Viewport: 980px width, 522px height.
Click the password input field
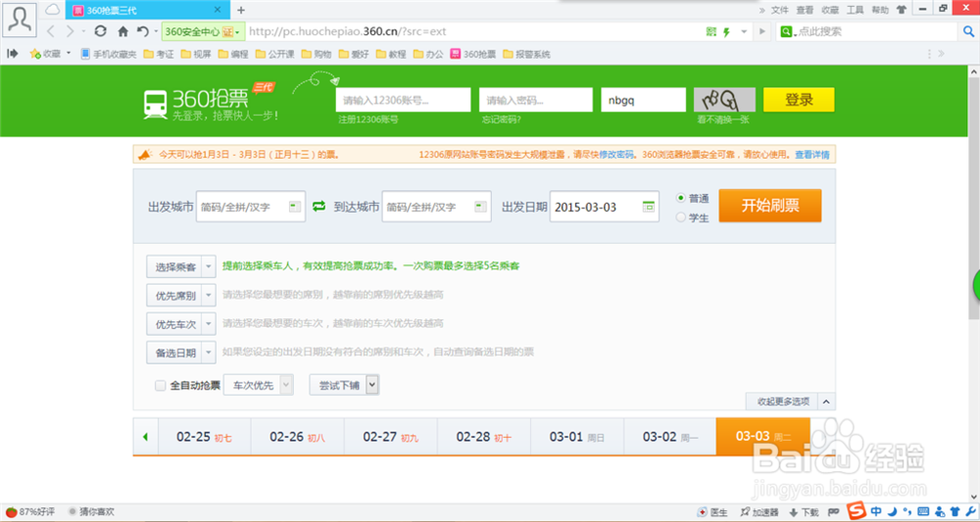pos(536,100)
